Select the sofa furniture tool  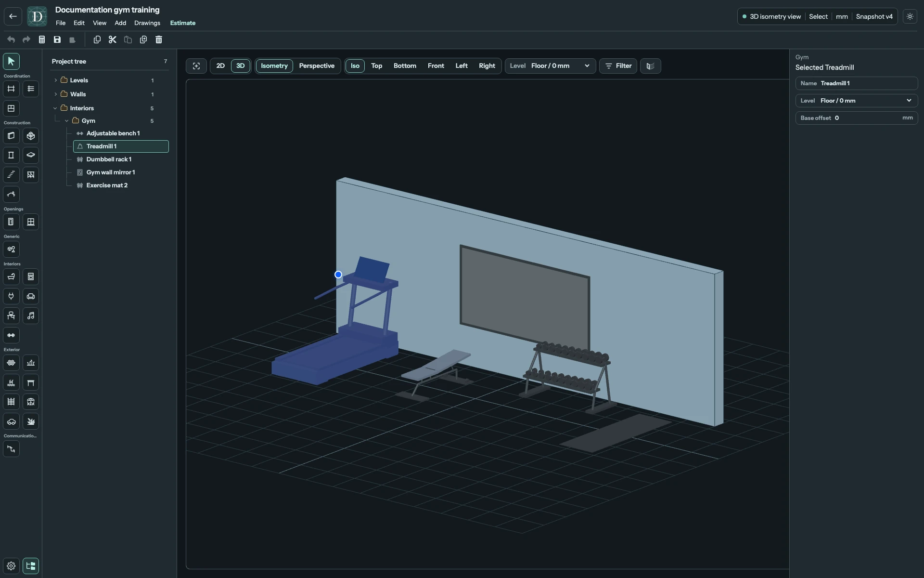click(x=31, y=296)
